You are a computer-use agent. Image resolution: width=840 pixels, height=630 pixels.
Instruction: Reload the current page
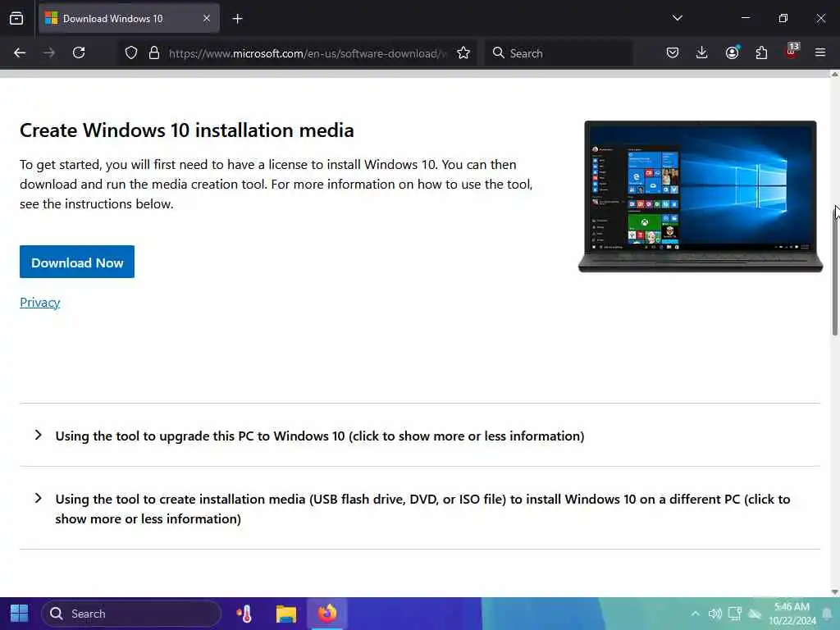79,52
